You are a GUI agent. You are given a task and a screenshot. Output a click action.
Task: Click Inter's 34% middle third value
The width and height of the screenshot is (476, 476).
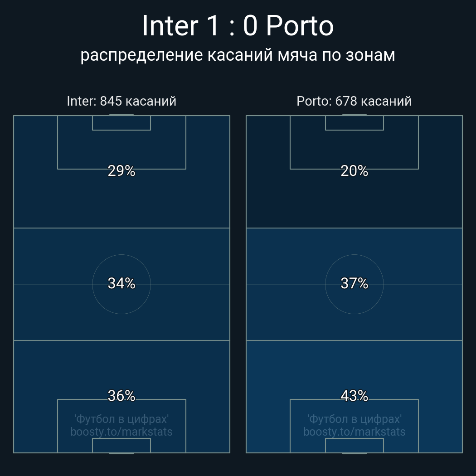pyautogui.click(x=121, y=283)
